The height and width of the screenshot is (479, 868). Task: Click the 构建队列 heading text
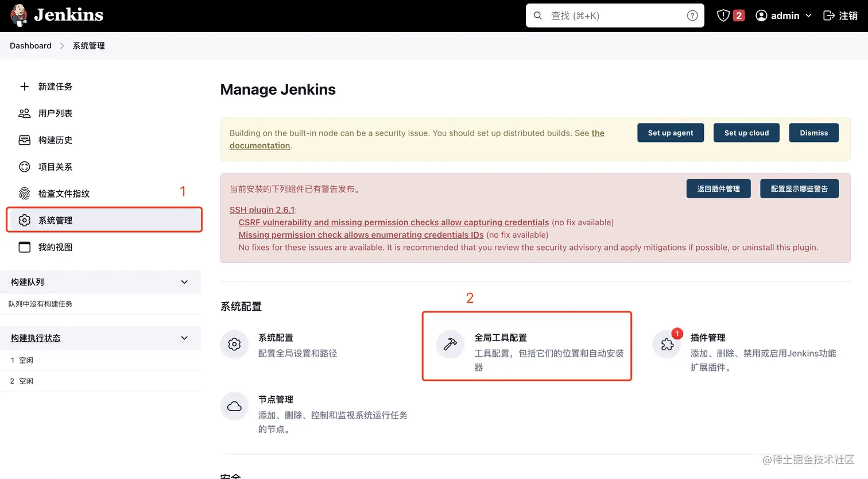pos(28,282)
